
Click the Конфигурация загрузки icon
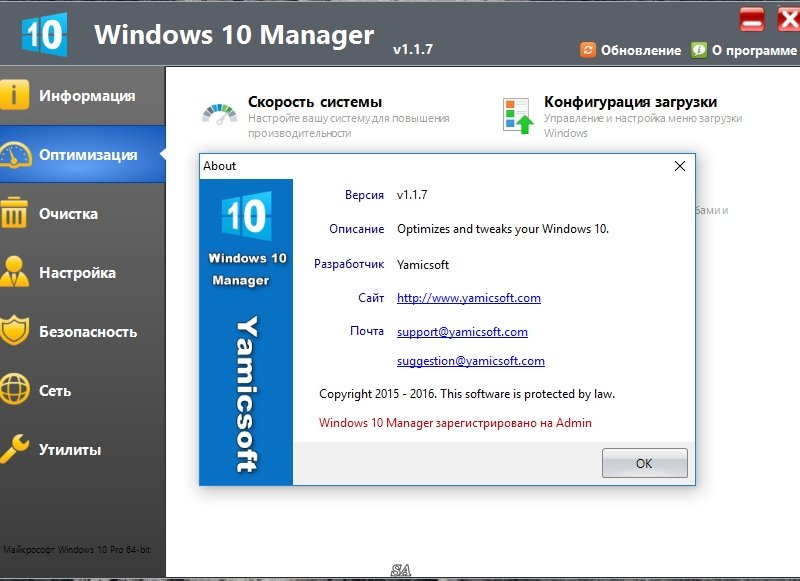517,116
